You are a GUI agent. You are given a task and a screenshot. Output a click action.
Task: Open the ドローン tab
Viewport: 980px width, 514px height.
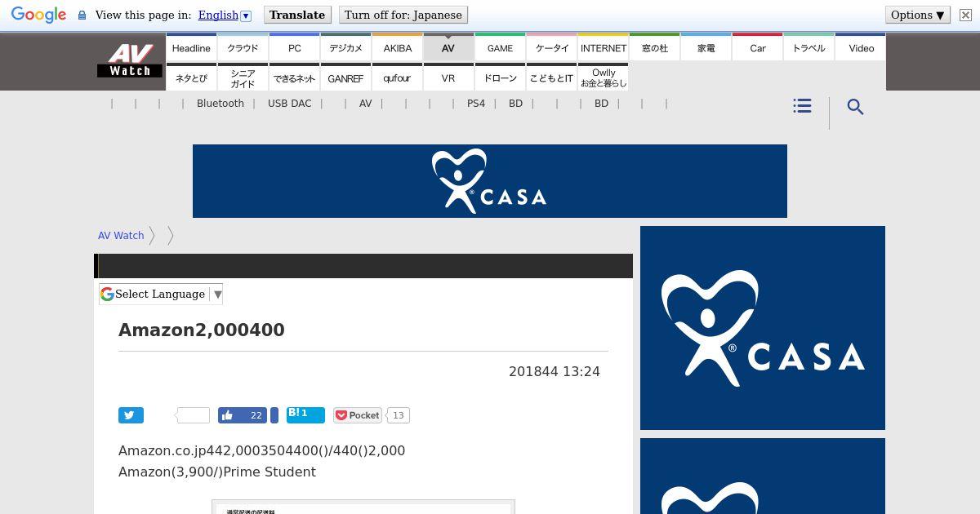(x=500, y=78)
